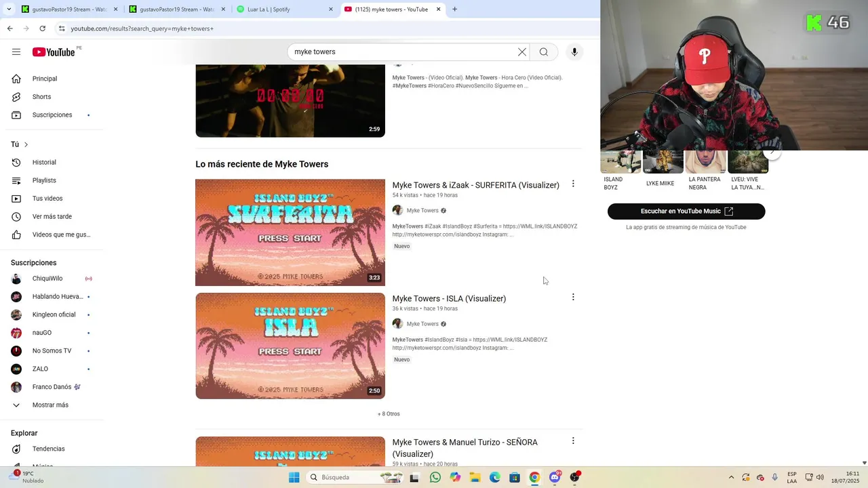Click Escuchar en YouTube Music button
The image size is (868, 488).
click(x=686, y=211)
